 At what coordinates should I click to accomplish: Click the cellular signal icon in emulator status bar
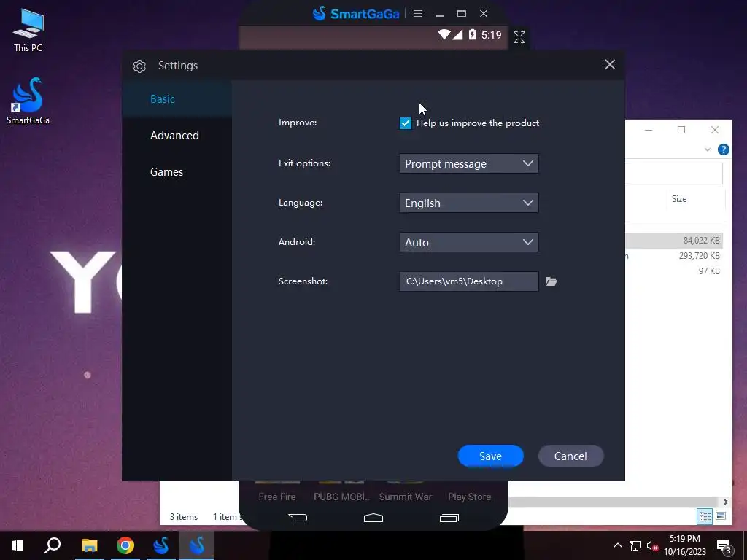click(x=458, y=34)
